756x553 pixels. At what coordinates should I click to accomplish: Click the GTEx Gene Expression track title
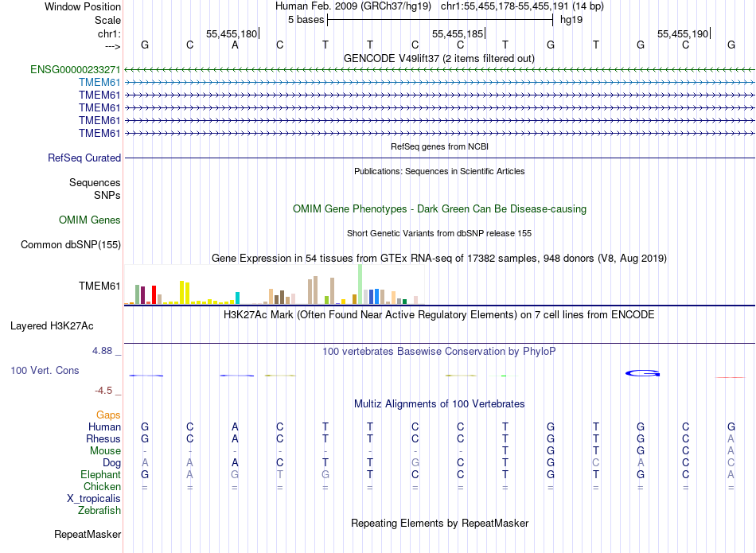(x=439, y=259)
